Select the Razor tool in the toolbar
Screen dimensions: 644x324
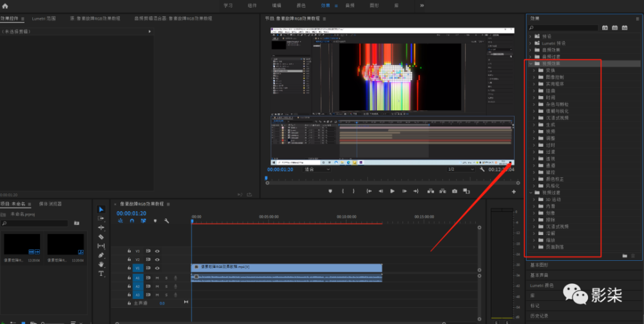tap(101, 237)
